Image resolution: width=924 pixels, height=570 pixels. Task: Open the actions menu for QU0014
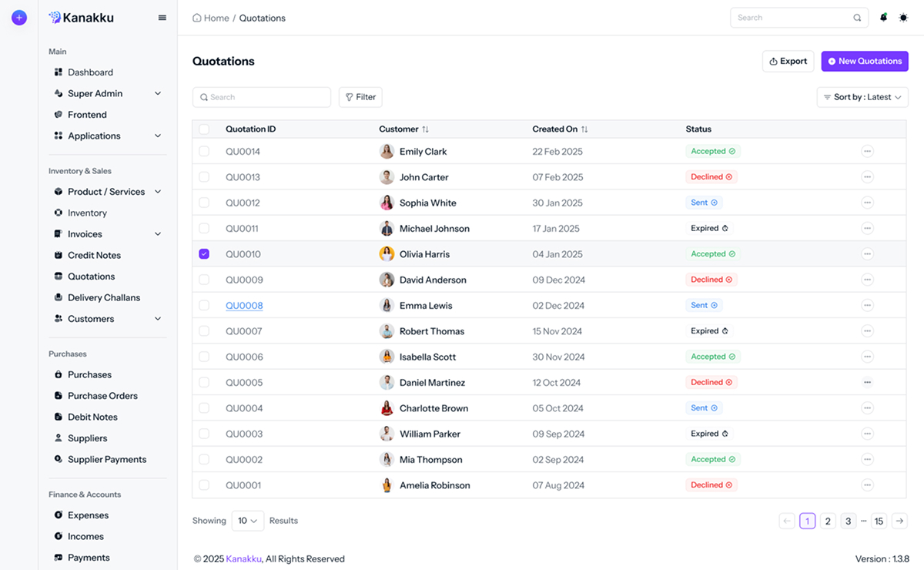point(868,151)
